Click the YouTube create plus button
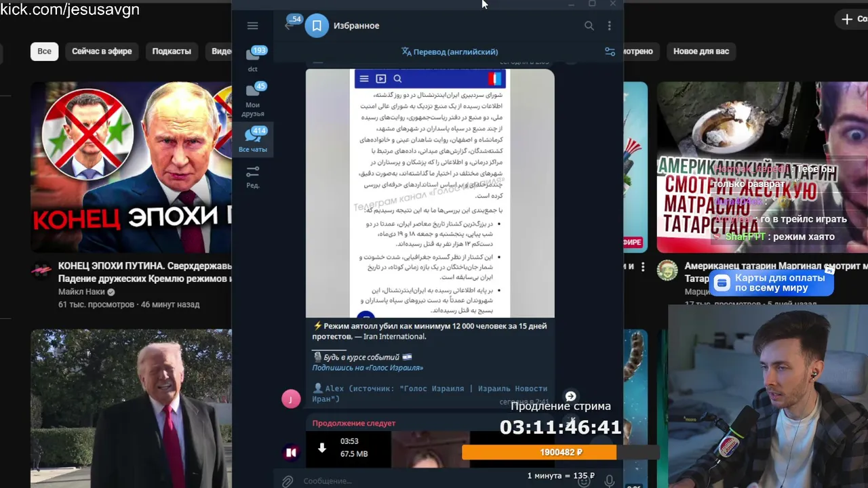Image resolution: width=868 pixels, height=488 pixels. [x=847, y=19]
